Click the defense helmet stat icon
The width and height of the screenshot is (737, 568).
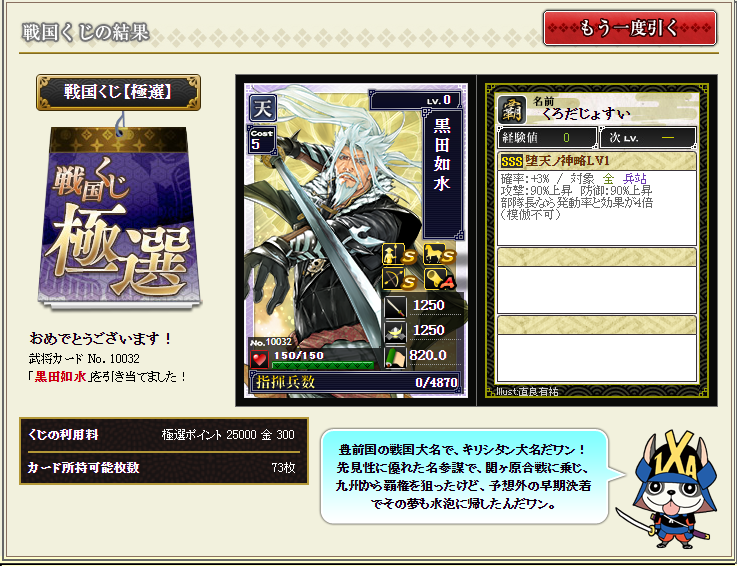click(x=395, y=332)
